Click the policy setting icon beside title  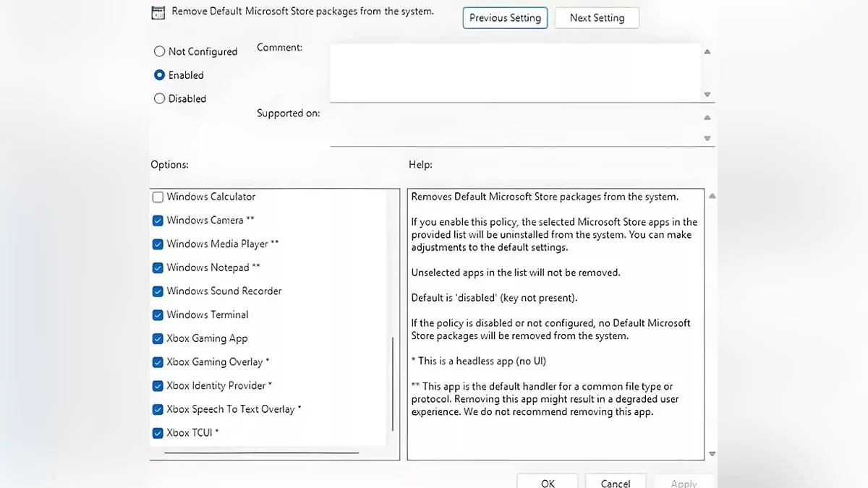(158, 13)
